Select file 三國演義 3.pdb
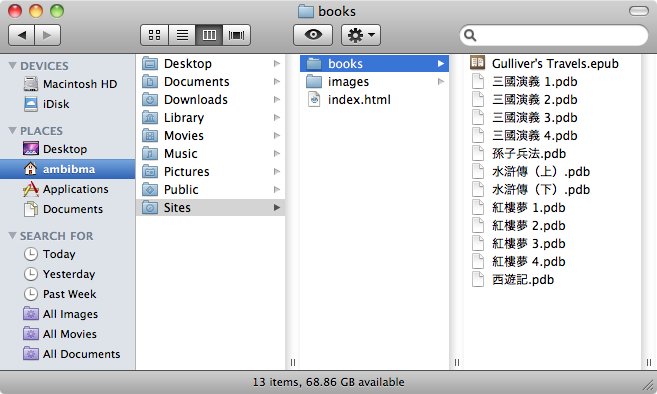 click(x=552, y=118)
